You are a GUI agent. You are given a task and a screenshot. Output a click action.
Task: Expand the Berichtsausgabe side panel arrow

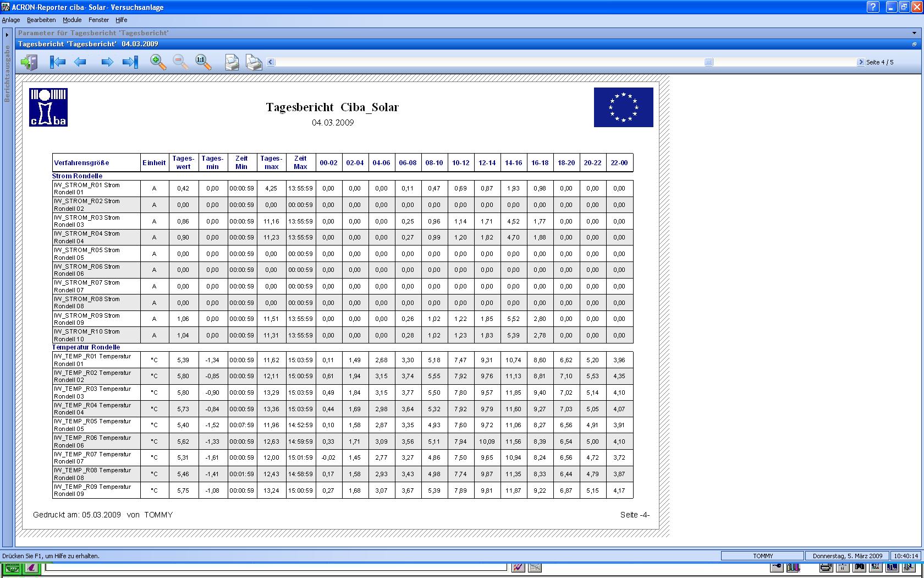tap(7, 35)
